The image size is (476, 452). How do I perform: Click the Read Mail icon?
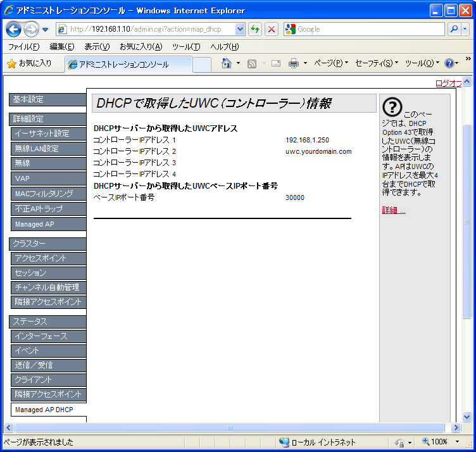[275, 63]
